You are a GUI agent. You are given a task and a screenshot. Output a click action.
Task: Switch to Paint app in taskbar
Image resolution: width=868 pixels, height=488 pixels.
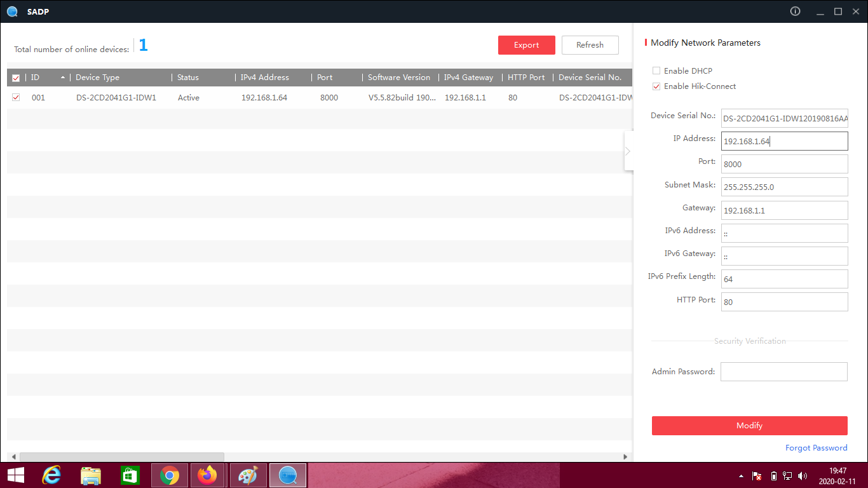[x=248, y=475]
